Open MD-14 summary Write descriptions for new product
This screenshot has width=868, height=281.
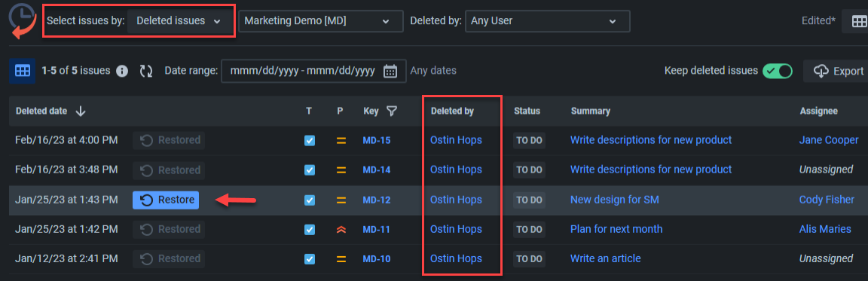click(x=651, y=170)
